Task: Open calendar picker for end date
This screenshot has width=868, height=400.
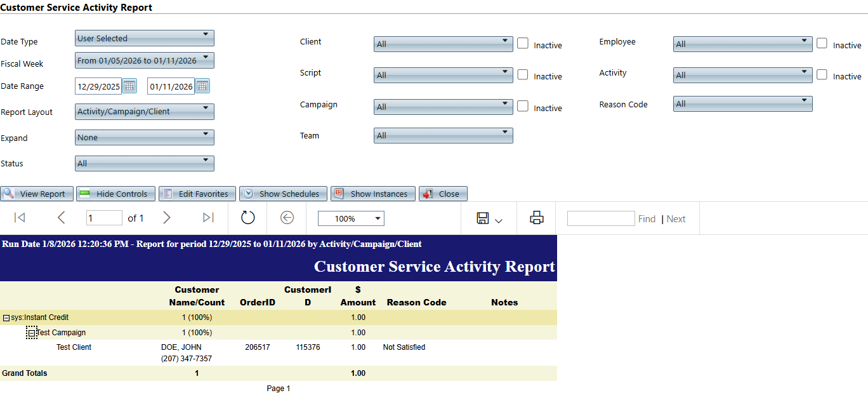Action: pos(202,86)
